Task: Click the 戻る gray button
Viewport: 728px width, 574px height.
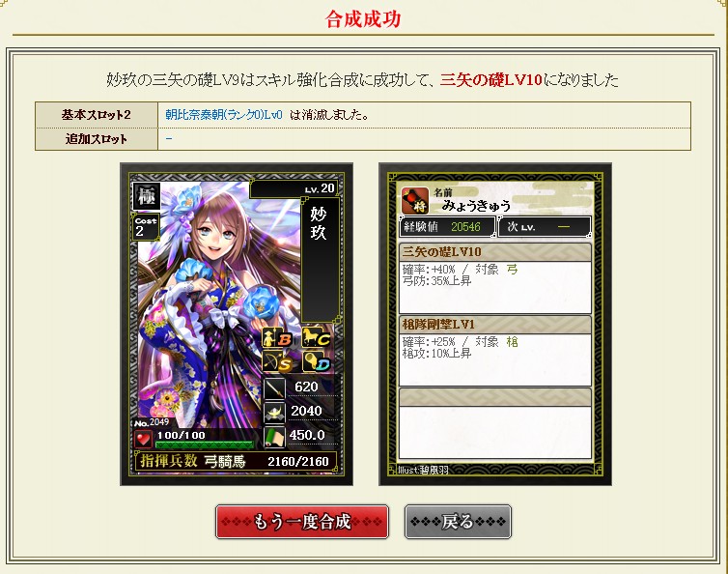Action: (x=458, y=522)
